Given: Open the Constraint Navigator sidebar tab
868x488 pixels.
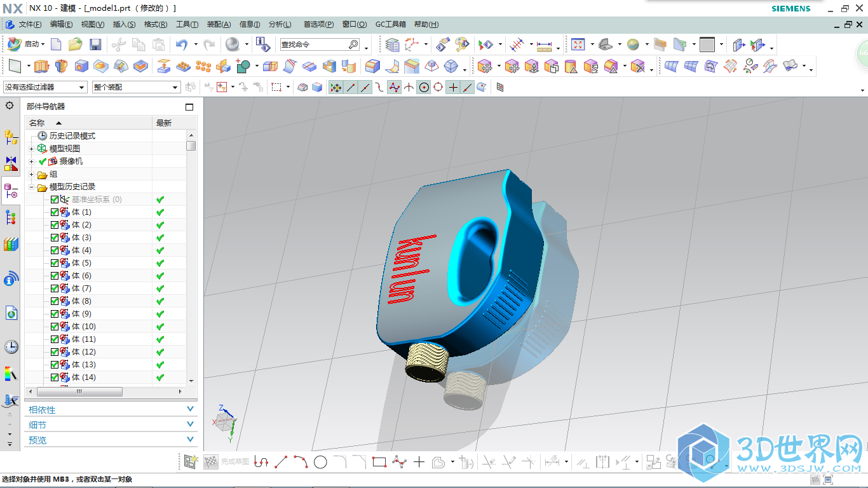Looking at the screenshot, I should [x=11, y=164].
